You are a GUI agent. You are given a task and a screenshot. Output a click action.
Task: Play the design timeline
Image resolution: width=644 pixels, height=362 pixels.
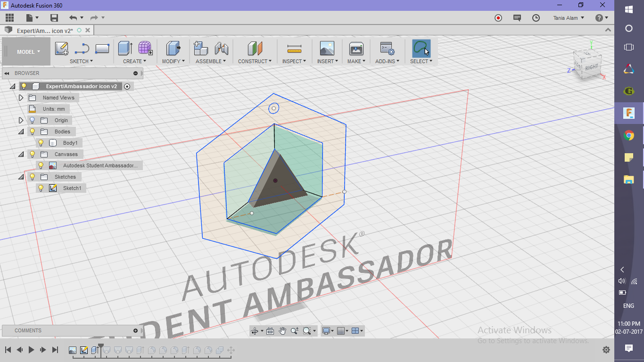click(x=32, y=350)
